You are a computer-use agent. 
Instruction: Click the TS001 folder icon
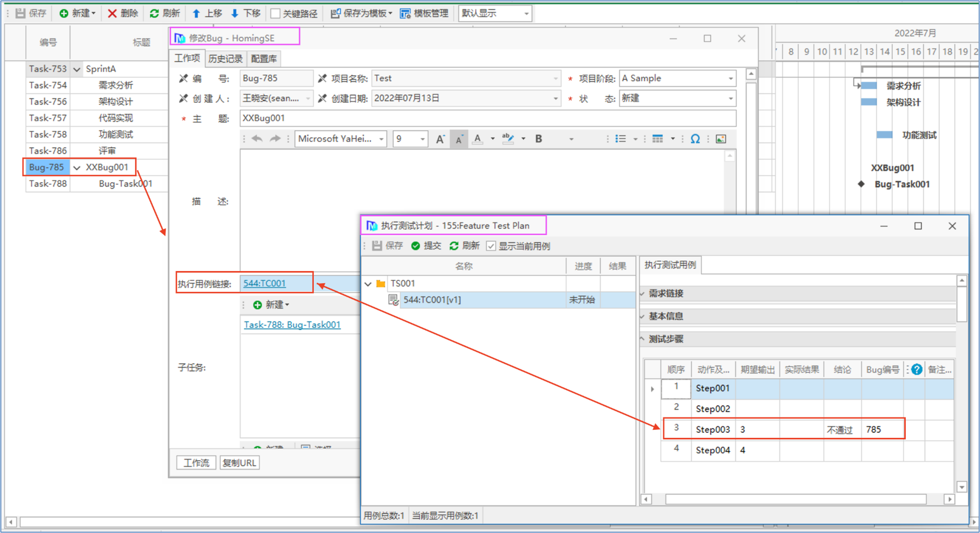coord(381,283)
